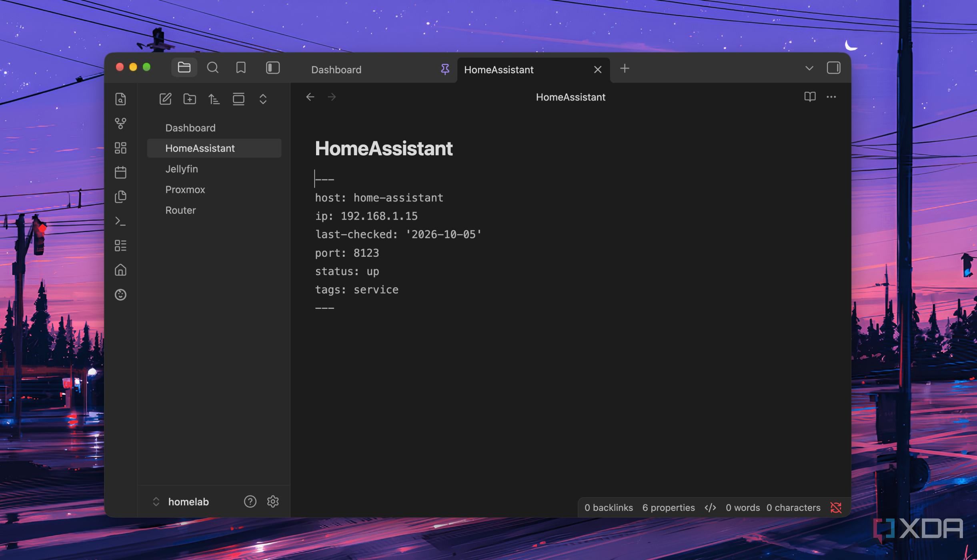Close the HomeAssistant tab
Image resolution: width=977 pixels, height=560 pixels.
(598, 70)
